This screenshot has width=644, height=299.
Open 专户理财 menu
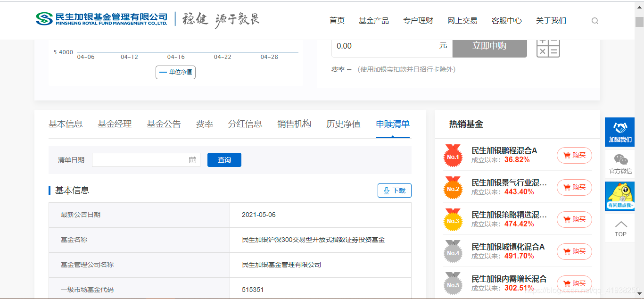coord(418,21)
